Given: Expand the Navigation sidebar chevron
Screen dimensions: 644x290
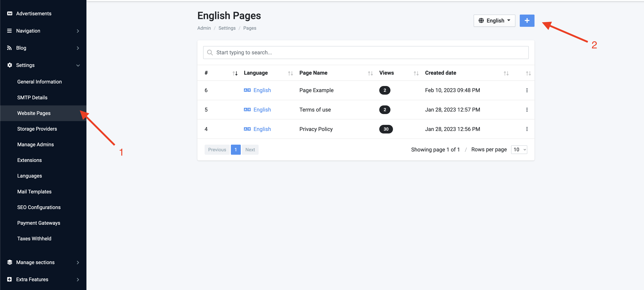Looking at the screenshot, I should coord(78,31).
